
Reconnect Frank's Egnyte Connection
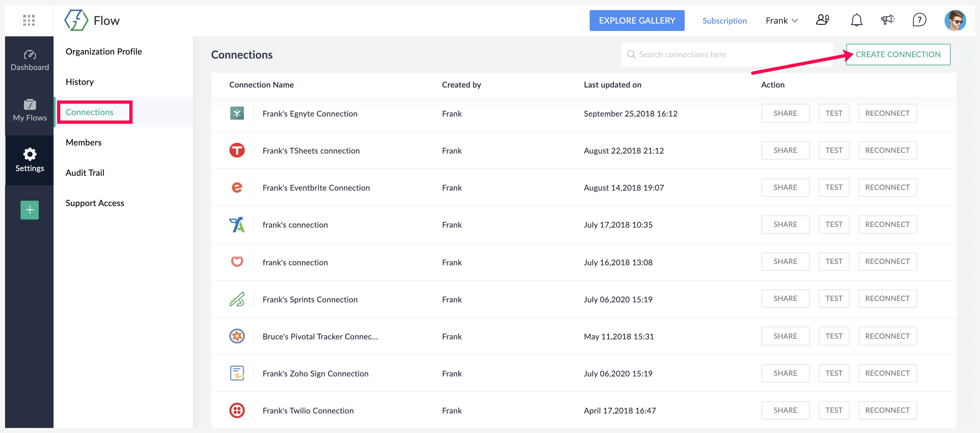[887, 113]
